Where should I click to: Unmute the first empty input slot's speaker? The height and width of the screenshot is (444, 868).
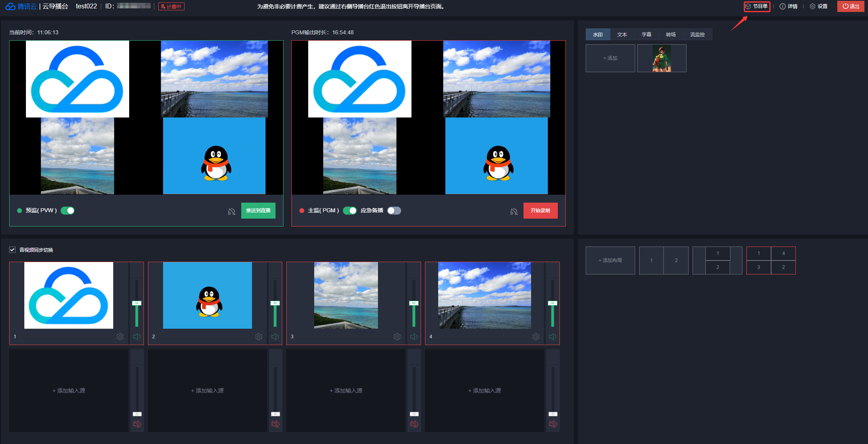tap(137, 424)
